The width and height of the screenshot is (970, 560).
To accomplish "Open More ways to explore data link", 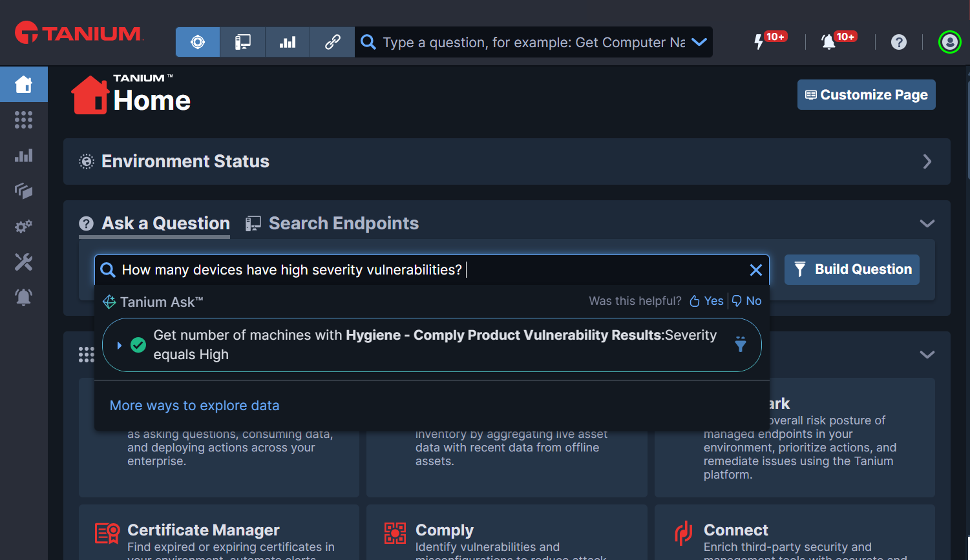I will point(195,406).
